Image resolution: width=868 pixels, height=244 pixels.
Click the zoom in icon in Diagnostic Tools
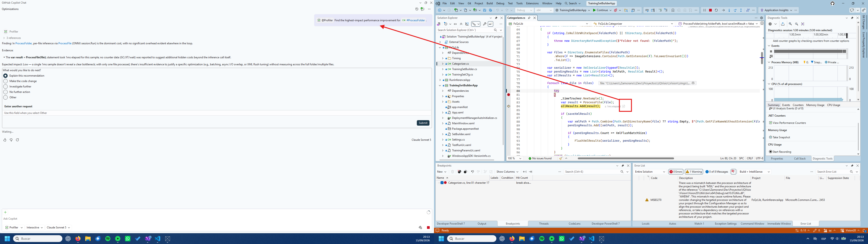coord(790,24)
